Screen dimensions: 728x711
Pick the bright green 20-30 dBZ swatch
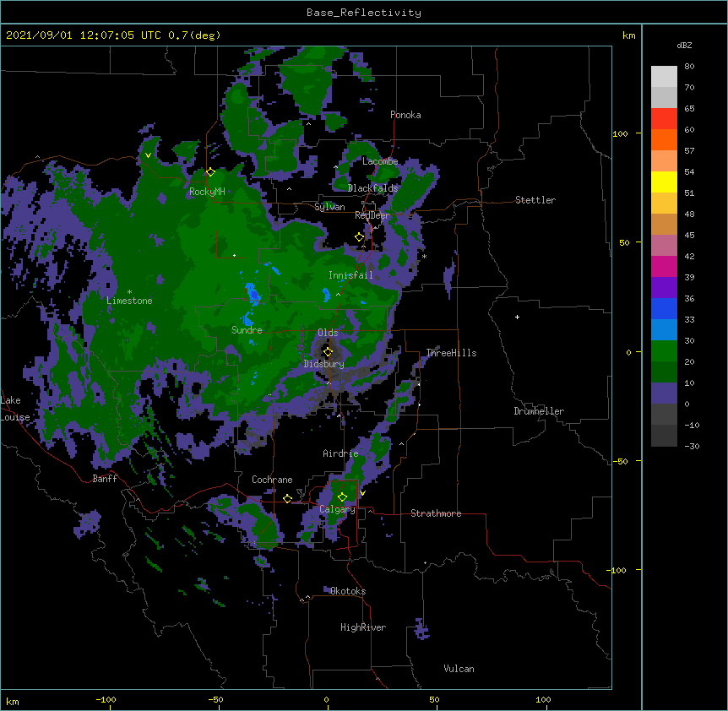pos(664,351)
